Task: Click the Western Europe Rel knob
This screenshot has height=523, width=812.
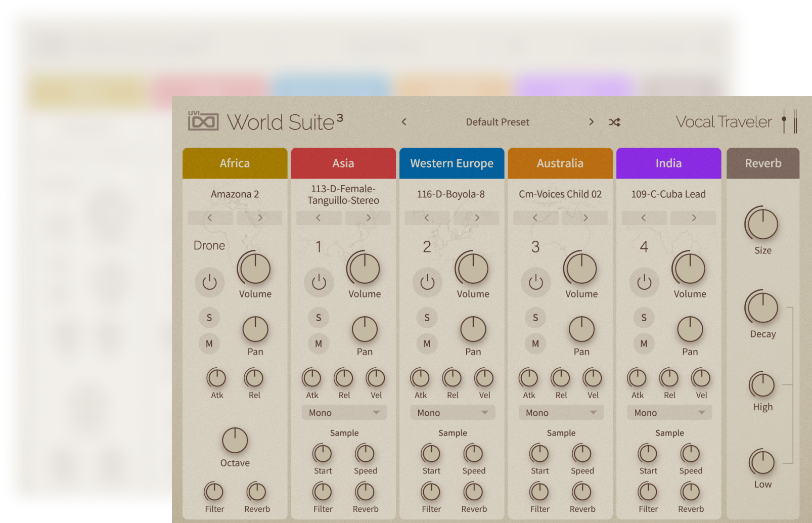Action: tap(452, 378)
